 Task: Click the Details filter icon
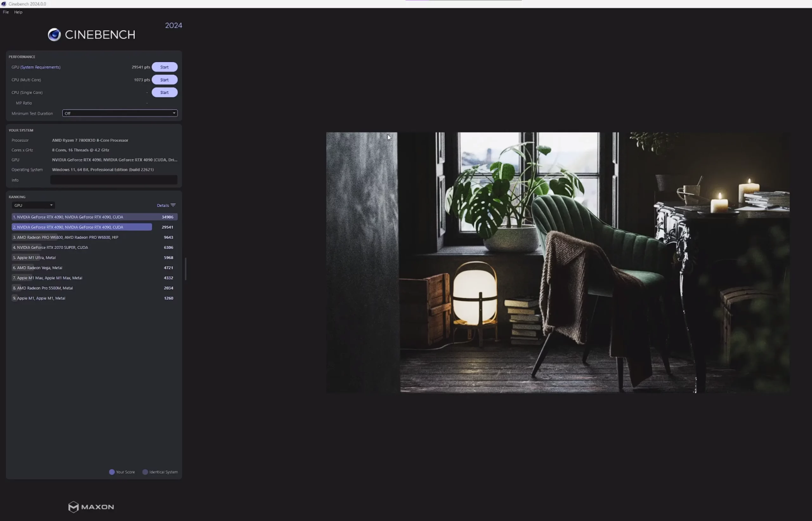pos(173,205)
